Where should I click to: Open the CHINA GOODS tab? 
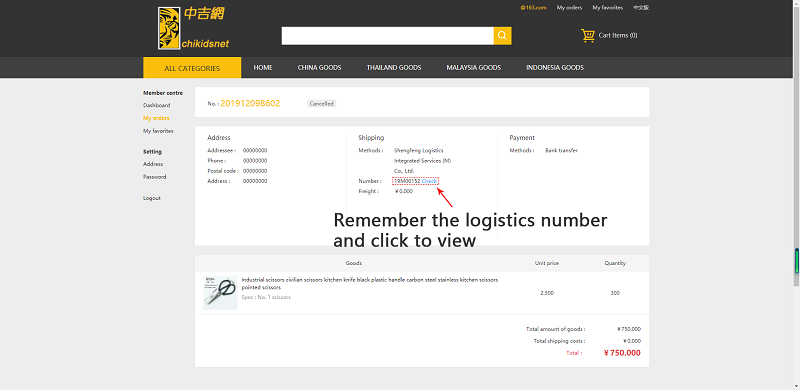click(x=319, y=67)
